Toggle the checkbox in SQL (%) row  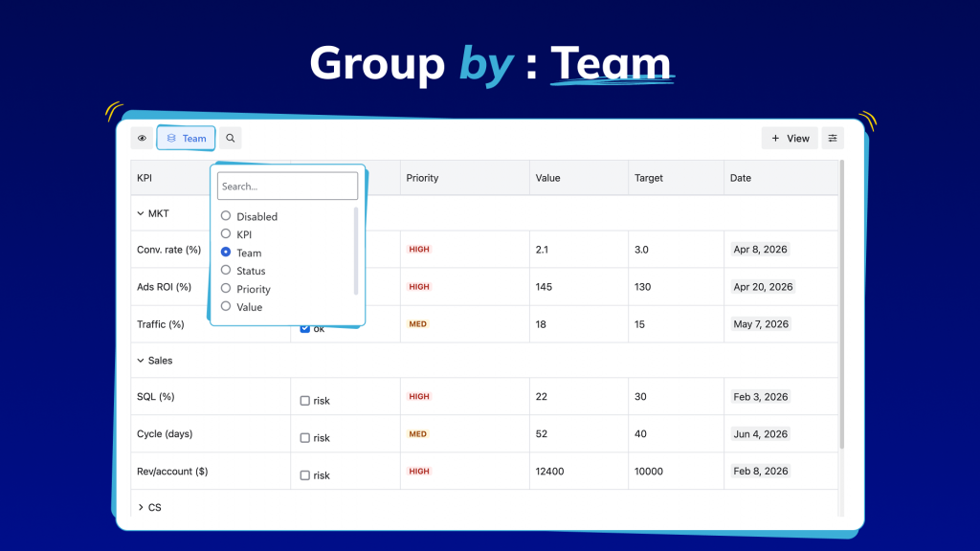coord(305,401)
